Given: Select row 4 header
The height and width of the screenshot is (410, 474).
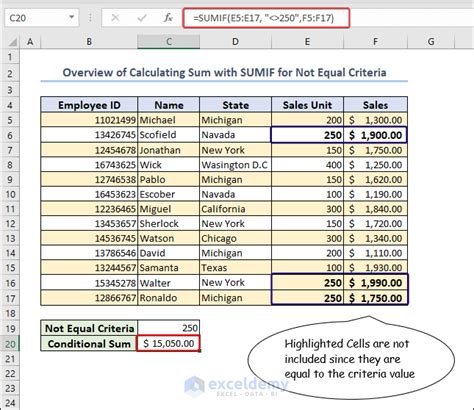Looking at the screenshot, I should click(10, 105).
